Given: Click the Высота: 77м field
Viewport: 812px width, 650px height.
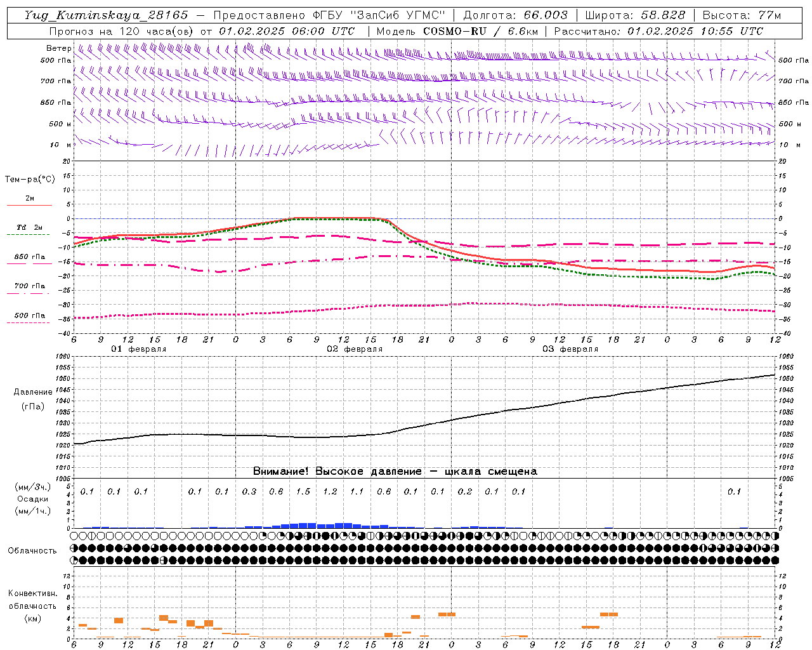Looking at the screenshot, I should tap(742, 15).
